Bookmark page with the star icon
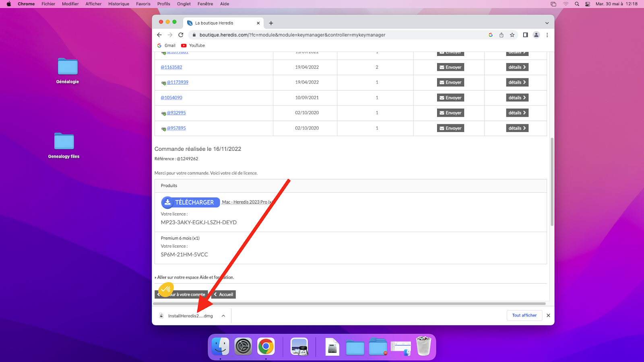 click(x=512, y=35)
